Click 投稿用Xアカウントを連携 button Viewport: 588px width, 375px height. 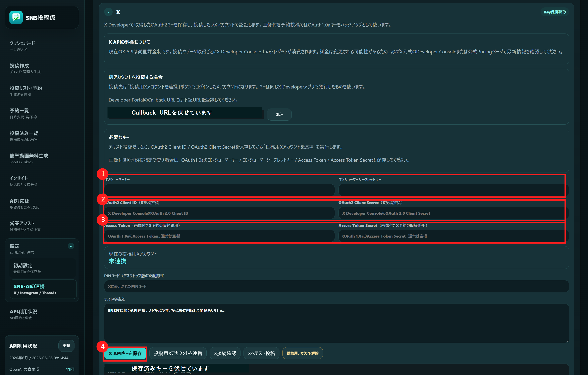pos(178,353)
